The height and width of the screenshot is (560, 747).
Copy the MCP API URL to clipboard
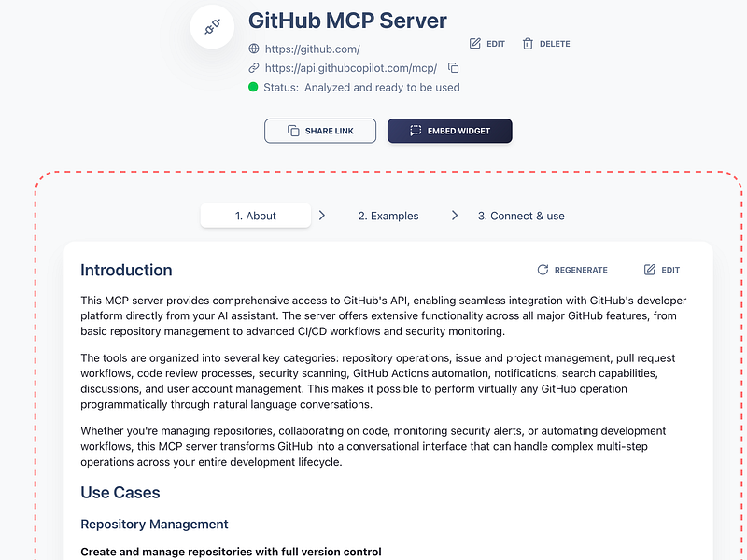click(x=453, y=68)
